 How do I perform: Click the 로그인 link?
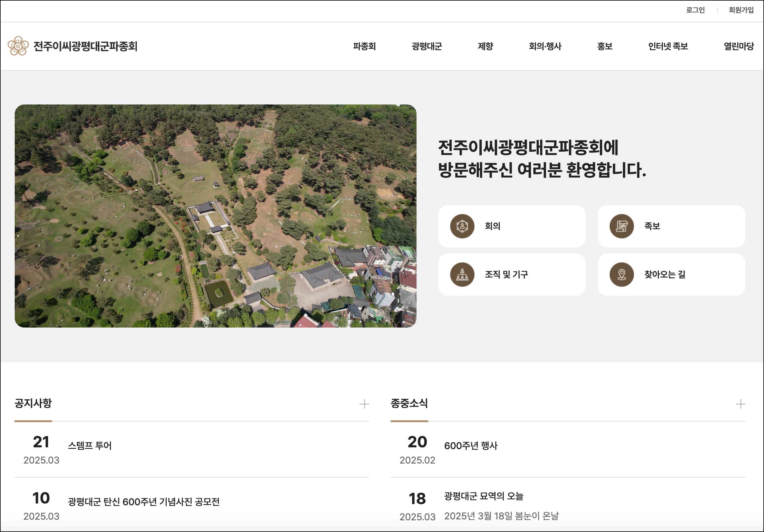[695, 10]
